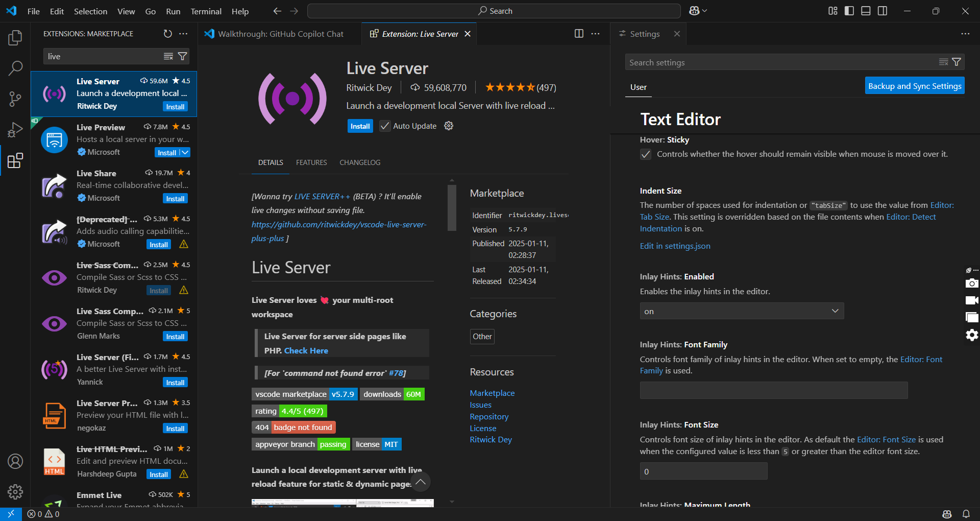Switch to the Walkthrough: GitHub Copilot Chat tab
The width and height of the screenshot is (980, 521).
click(x=280, y=34)
